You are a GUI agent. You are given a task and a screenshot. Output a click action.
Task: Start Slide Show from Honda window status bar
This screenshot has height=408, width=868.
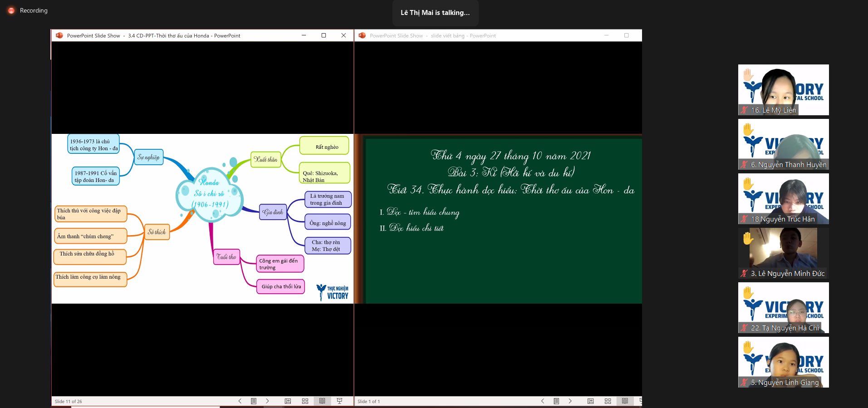click(339, 401)
